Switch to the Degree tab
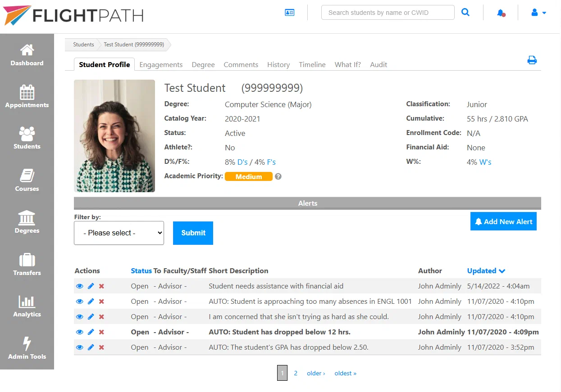 [203, 64]
